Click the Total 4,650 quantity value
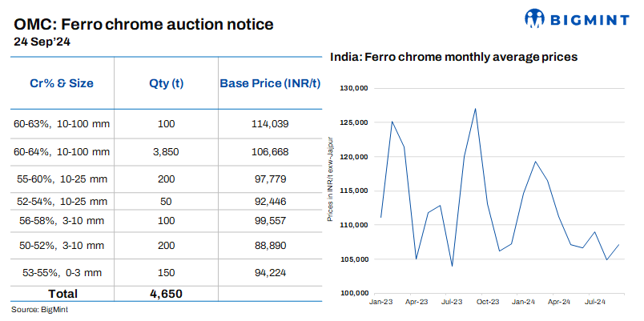 (166, 294)
